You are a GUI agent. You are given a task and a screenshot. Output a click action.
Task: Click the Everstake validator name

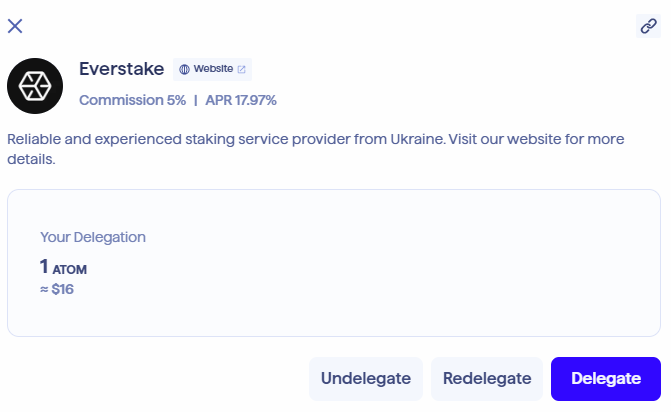121,69
